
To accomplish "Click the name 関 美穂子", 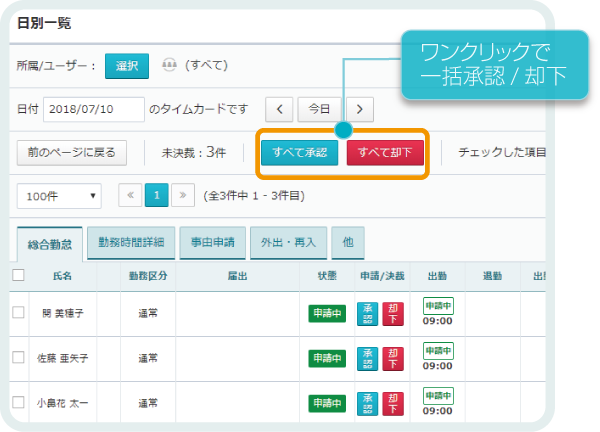I will (63, 313).
